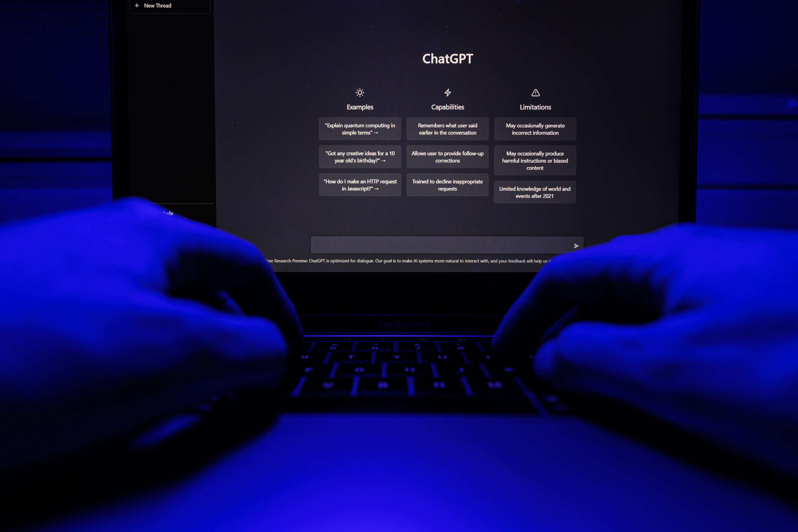Select the 'Explain quantum computing' example prompt

coord(360,129)
